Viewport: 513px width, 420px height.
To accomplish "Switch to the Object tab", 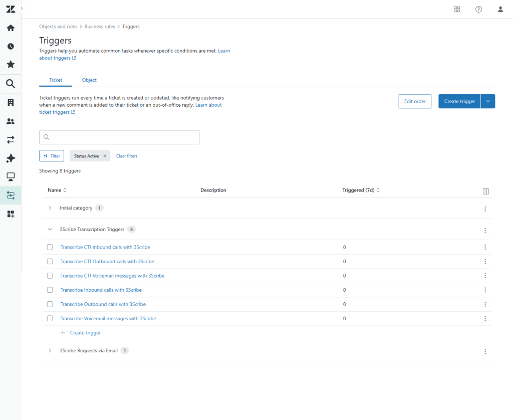I will coord(89,80).
